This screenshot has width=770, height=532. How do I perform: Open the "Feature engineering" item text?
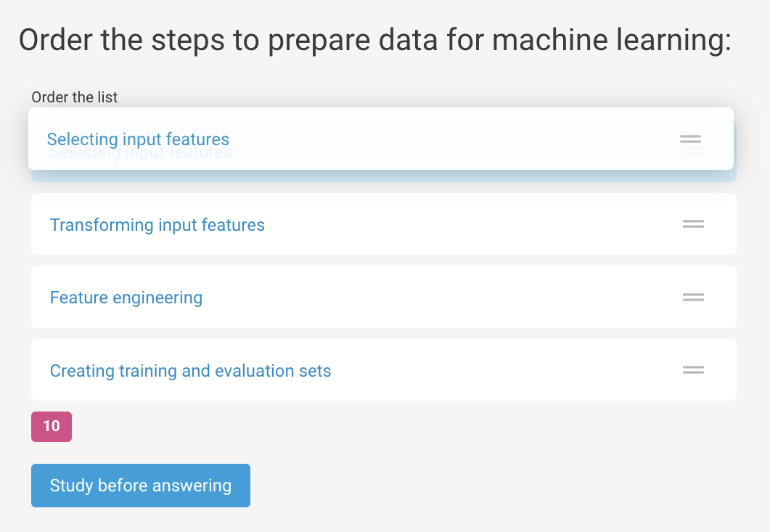click(x=126, y=297)
